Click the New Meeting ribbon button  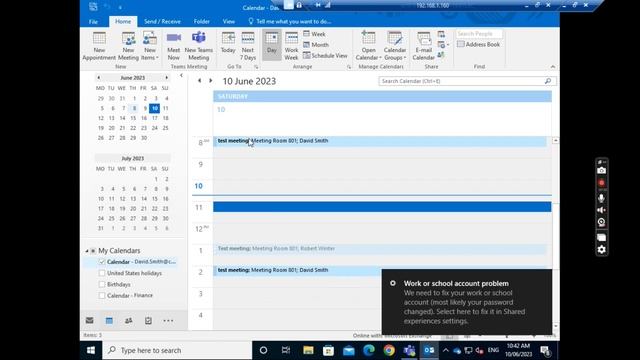tap(128, 46)
